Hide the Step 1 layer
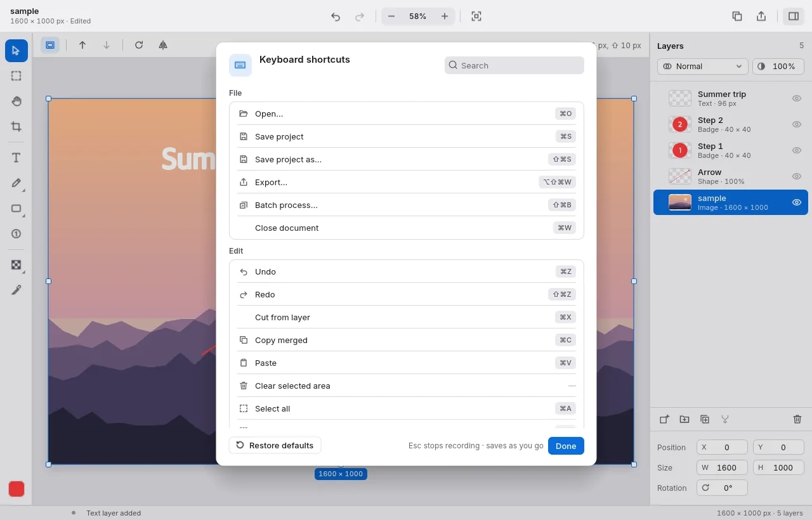The image size is (812, 520). (797, 150)
